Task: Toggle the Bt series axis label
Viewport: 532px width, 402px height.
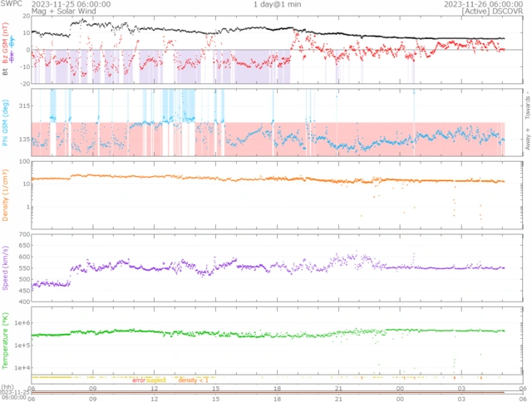Action: coord(5,72)
